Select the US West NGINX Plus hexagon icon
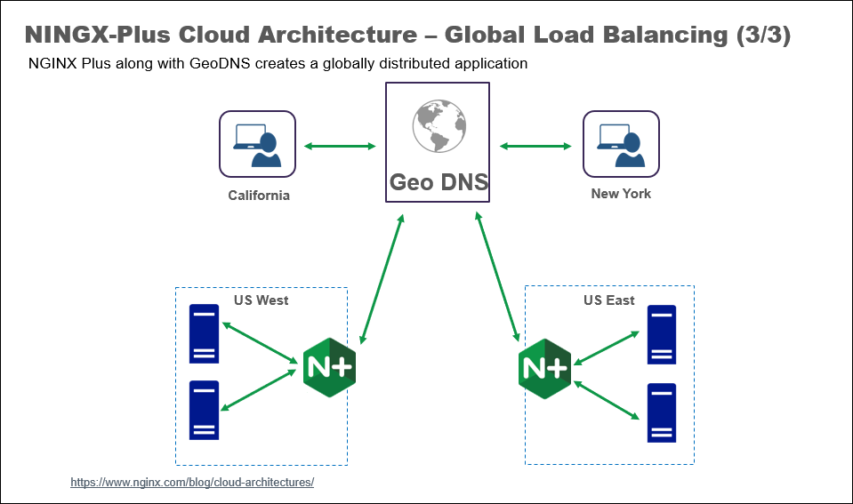Image resolution: width=853 pixels, height=504 pixels. tap(329, 367)
